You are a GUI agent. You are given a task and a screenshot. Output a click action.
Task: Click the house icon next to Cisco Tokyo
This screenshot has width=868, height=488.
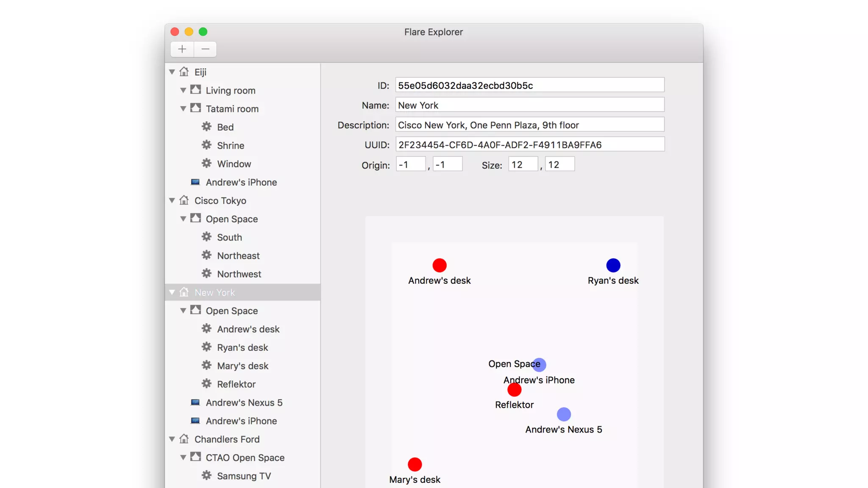pos(184,200)
